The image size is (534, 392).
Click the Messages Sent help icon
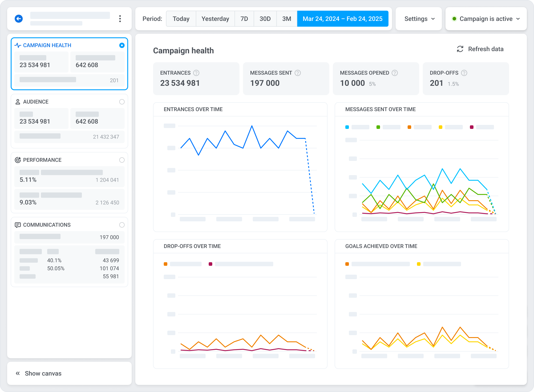point(297,73)
